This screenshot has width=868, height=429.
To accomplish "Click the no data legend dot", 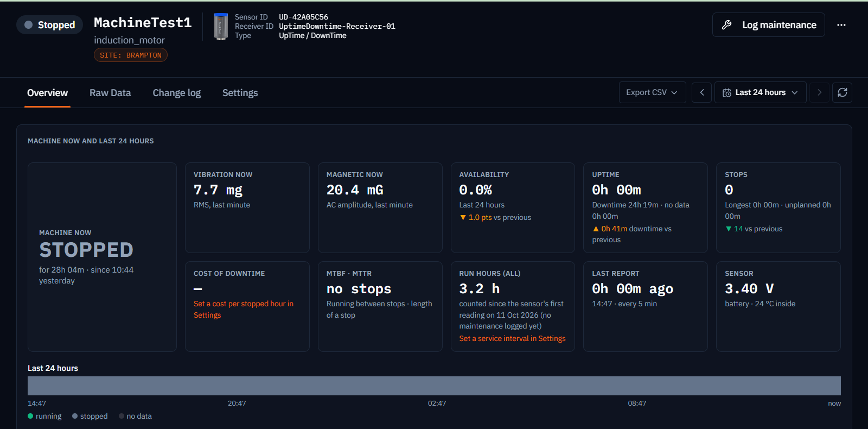I will tap(122, 416).
